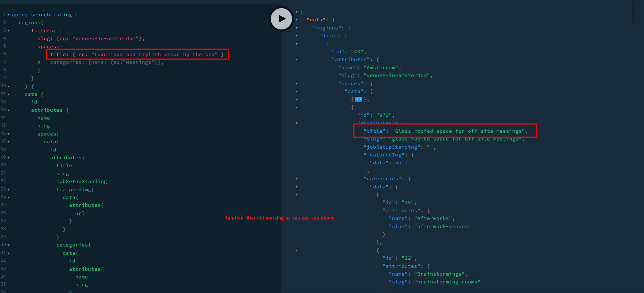
Task: Fold the spaces block on line 16
Action: (x=9, y=134)
